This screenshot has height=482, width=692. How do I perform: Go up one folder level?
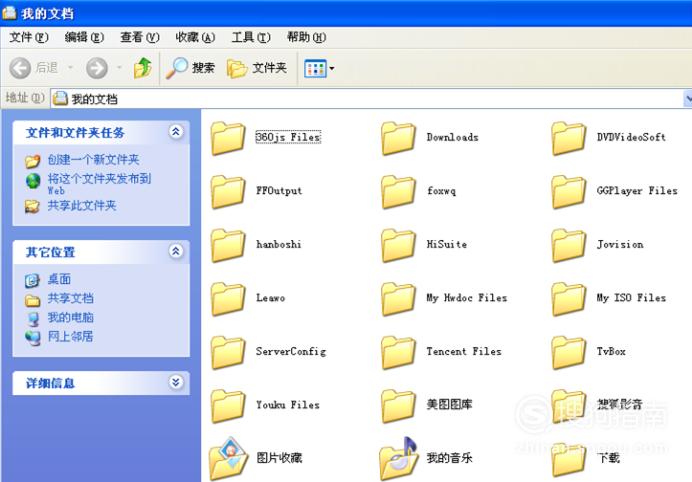click(143, 68)
